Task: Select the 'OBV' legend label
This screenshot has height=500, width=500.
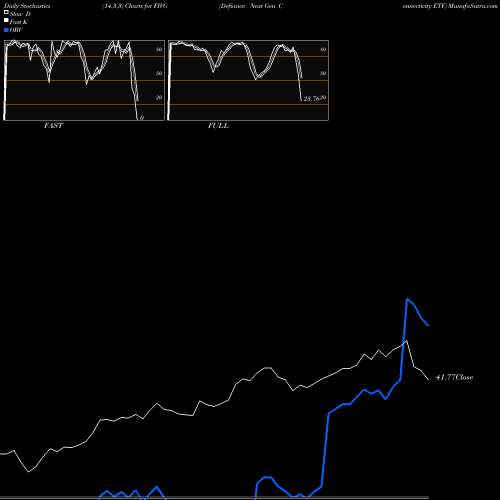Action: (16, 30)
